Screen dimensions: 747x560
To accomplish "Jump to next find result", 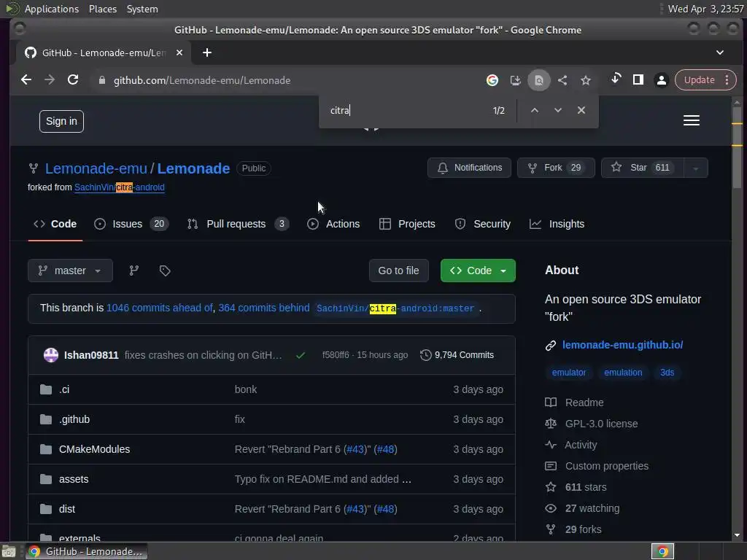I will point(558,111).
